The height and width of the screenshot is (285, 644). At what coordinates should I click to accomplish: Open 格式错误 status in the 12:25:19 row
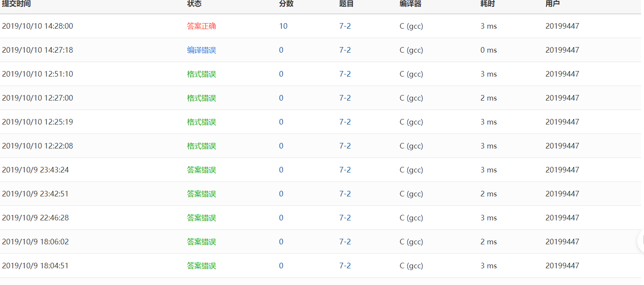(x=201, y=122)
